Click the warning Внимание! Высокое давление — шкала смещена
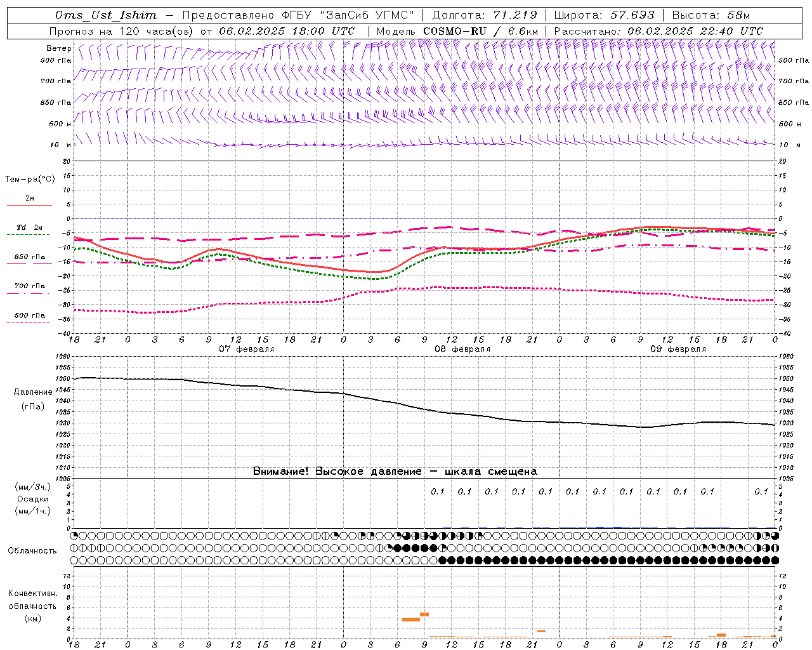The width and height of the screenshot is (812, 650). tap(395, 472)
